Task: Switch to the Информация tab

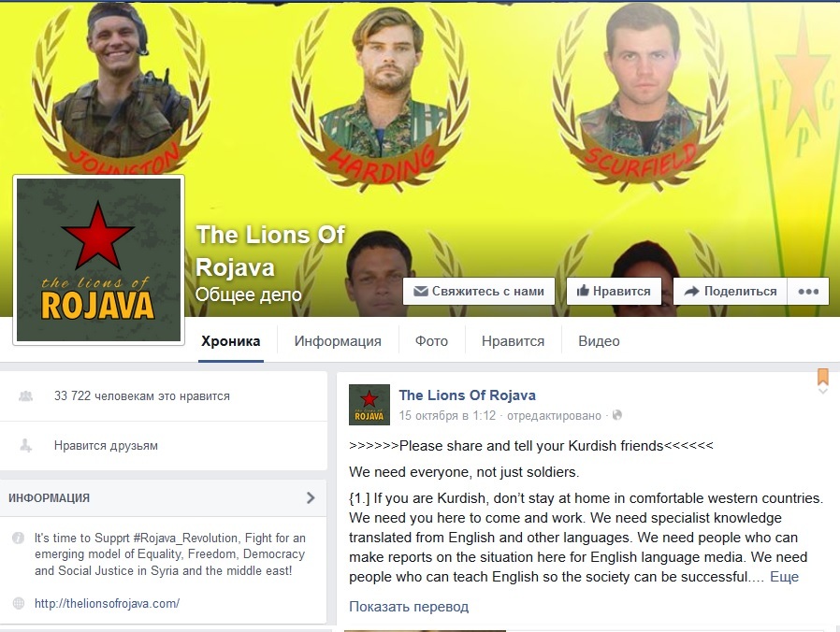Action: pyautogui.click(x=338, y=341)
